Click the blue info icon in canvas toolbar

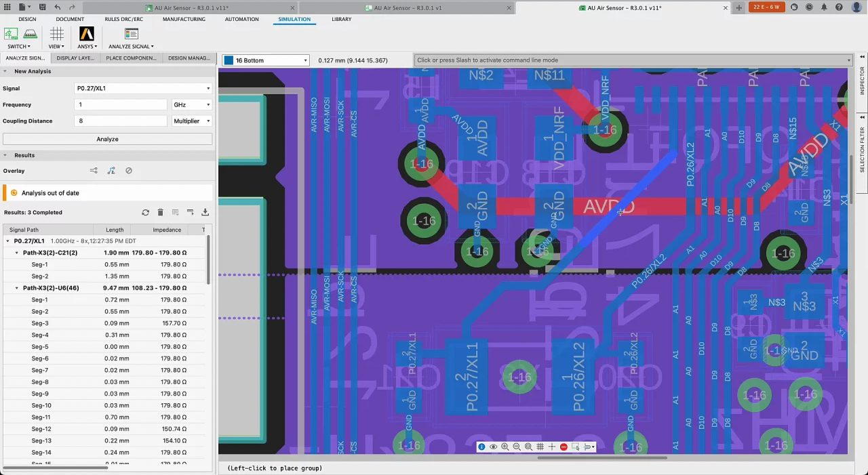[x=481, y=447]
